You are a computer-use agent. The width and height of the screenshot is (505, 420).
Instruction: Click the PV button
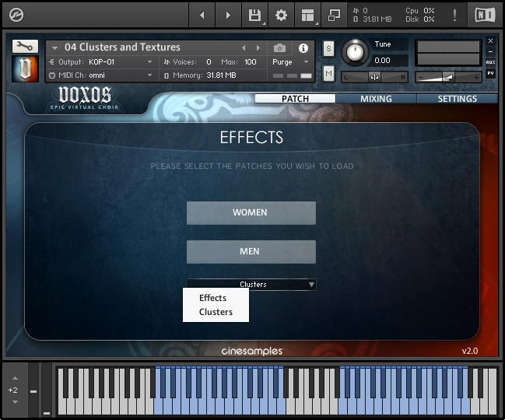click(x=490, y=73)
